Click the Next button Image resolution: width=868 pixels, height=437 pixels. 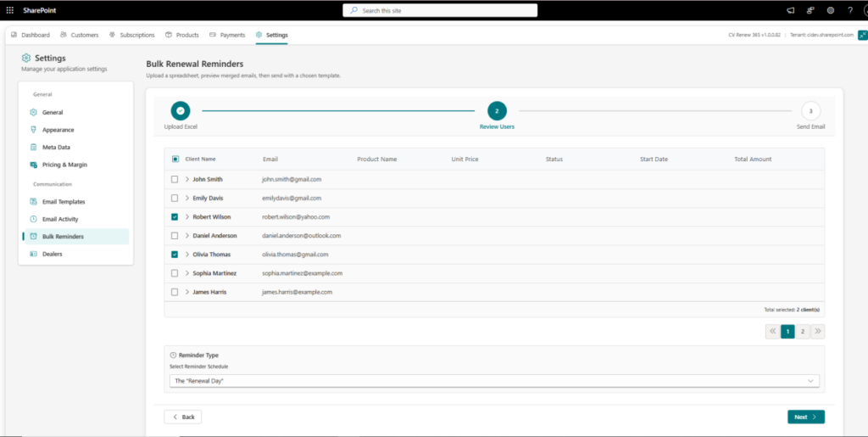coord(806,417)
